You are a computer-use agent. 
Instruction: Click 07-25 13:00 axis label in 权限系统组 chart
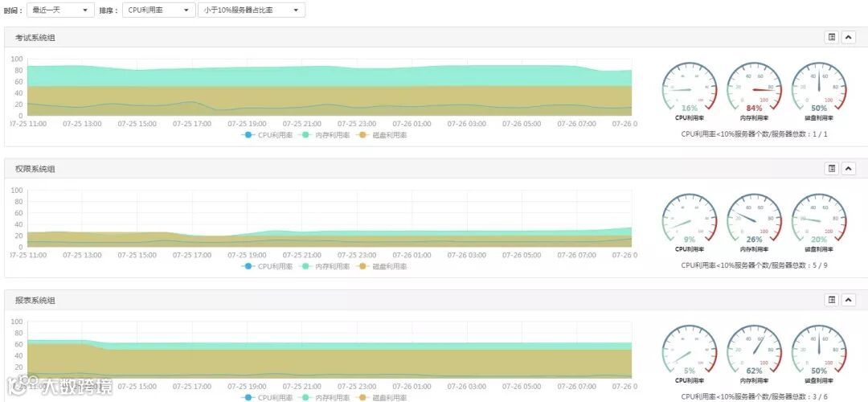(82, 255)
